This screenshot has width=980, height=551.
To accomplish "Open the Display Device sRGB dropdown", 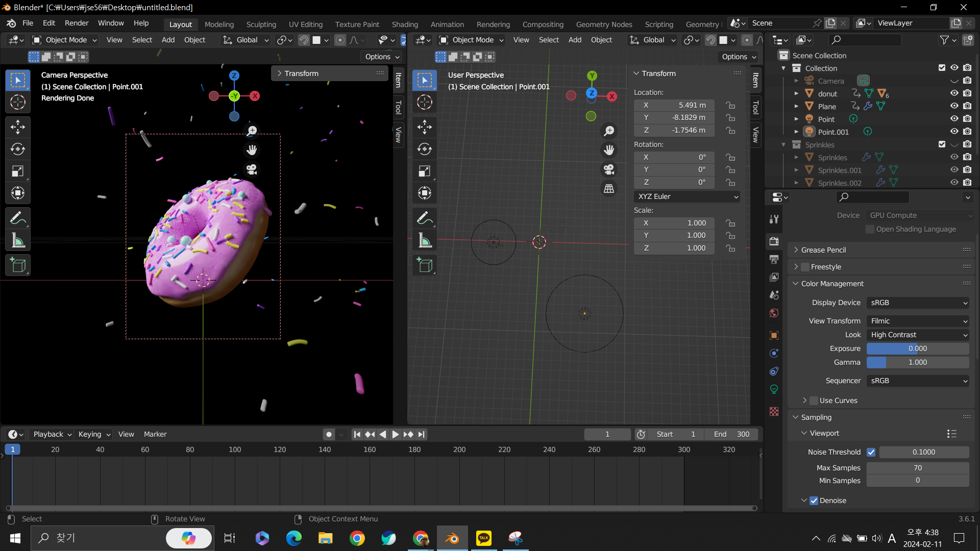I will click(x=918, y=303).
